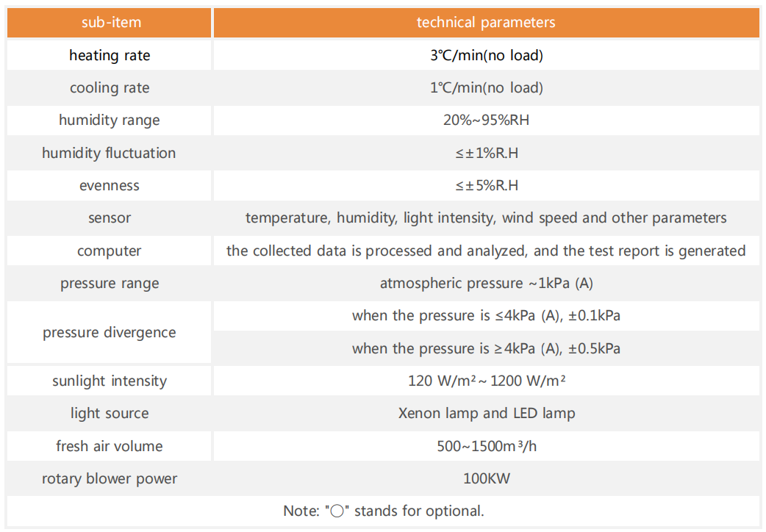Click the atmospheric pressure ~1kPa (A) cell
The image size is (766, 532).
tap(487, 284)
